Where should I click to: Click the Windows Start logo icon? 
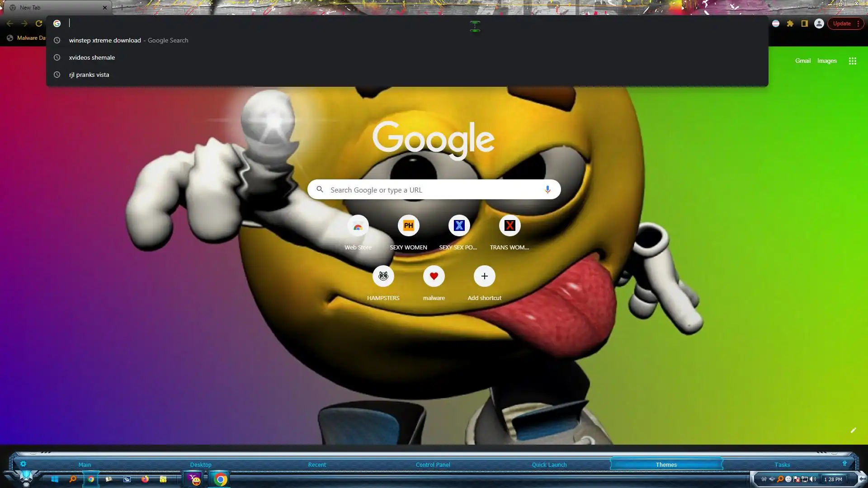(55, 479)
